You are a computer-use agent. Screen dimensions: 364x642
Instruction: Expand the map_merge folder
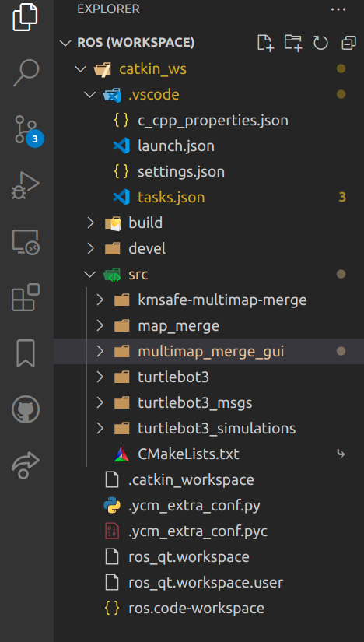pyautogui.click(x=100, y=325)
